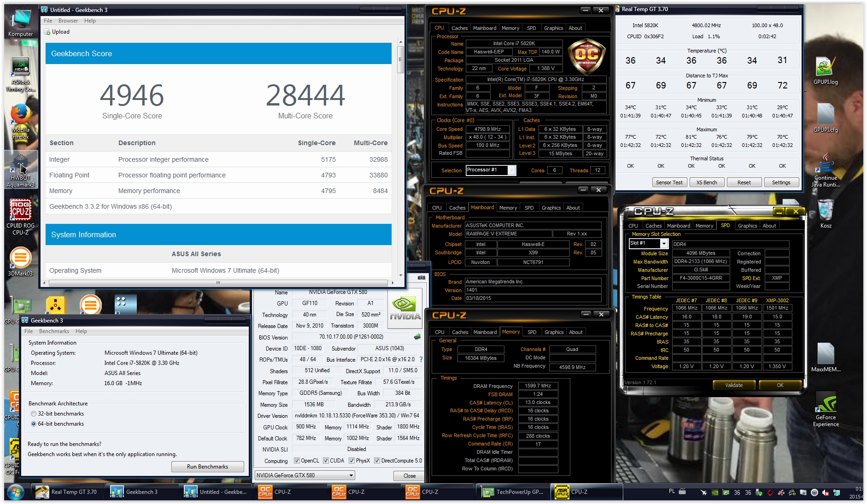
Task: Click NVIDIA tray icon in system tray
Action: 715,492
